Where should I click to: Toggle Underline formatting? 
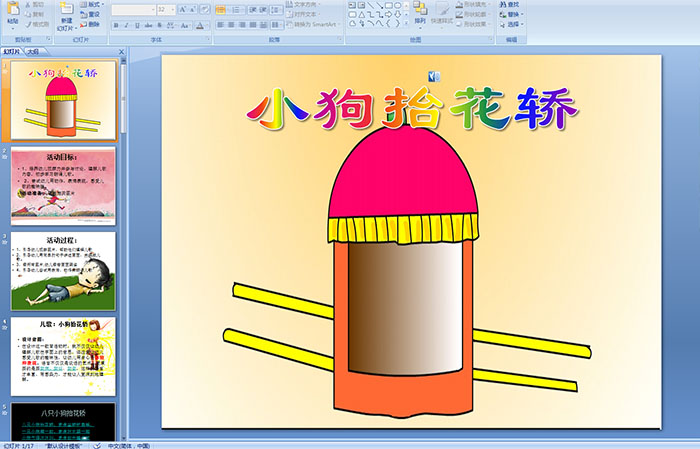click(137, 25)
